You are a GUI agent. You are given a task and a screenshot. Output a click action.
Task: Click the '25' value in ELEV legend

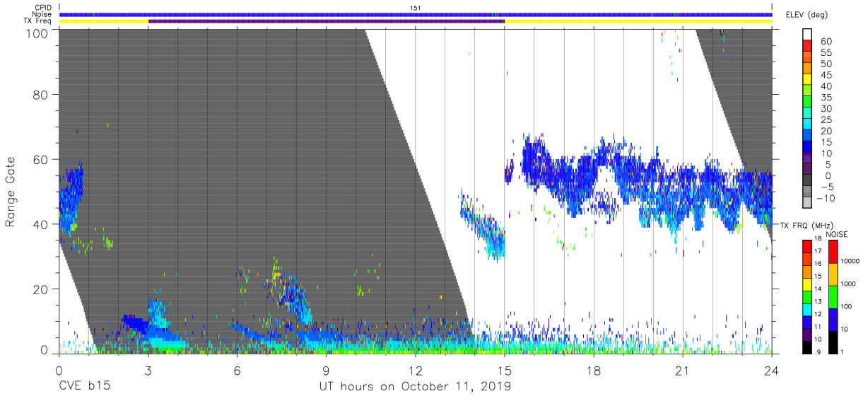pos(826,120)
